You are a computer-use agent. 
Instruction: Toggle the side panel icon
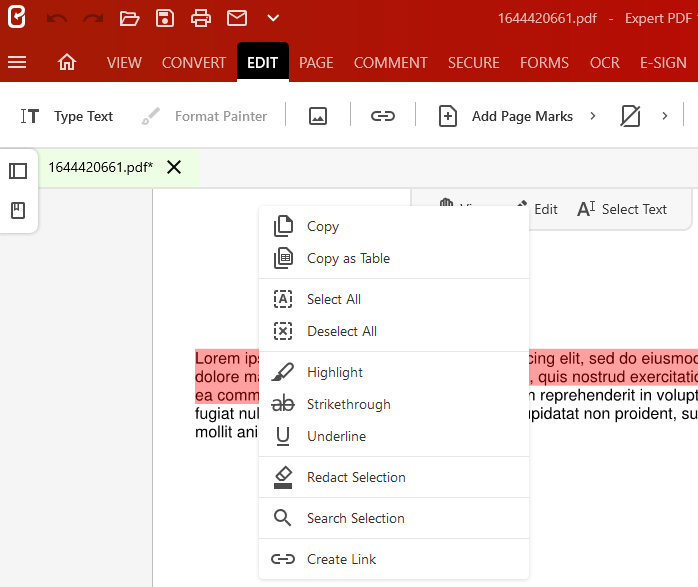pyautogui.click(x=18, y=171)
